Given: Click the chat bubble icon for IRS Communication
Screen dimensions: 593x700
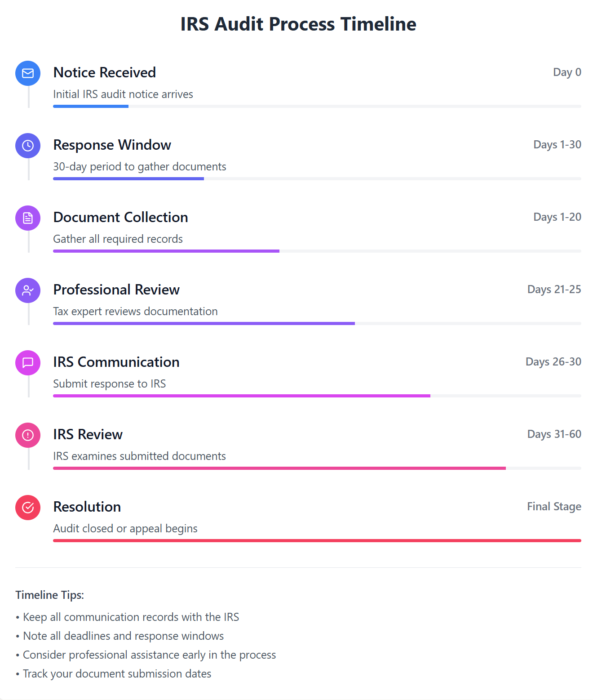Looking at the screenshot, I should 28,363.
